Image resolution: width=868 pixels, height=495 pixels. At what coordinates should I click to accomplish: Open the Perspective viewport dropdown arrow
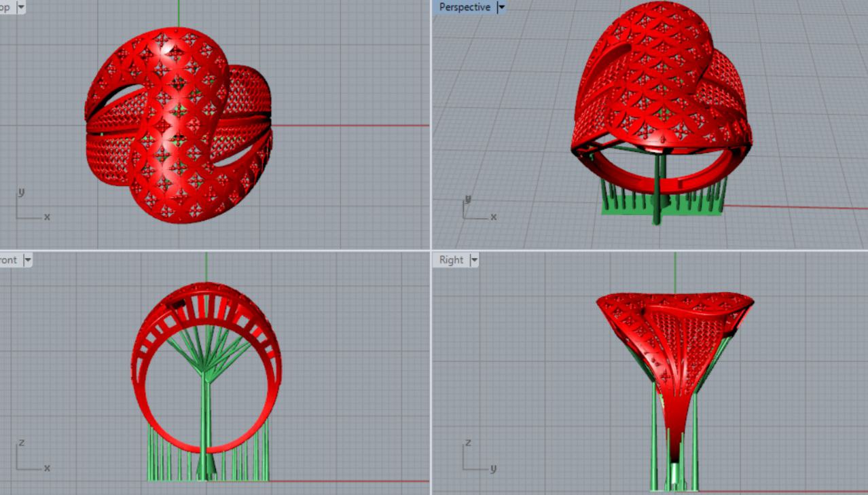tap(501, 7)
